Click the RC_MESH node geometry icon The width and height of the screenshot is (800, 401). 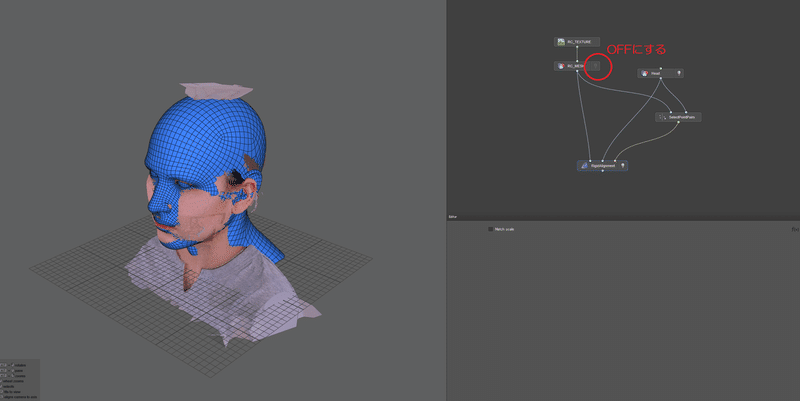pyautogui.click(x=561, y=66)
